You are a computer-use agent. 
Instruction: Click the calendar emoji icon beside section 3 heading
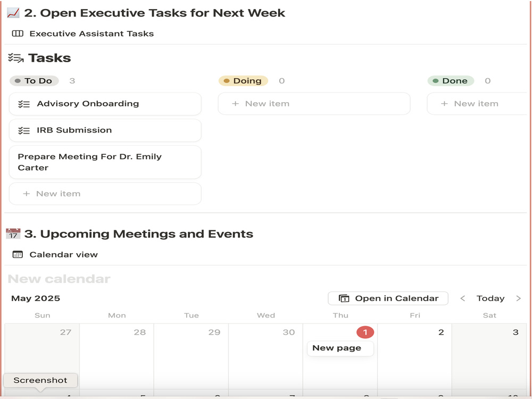coord(13,234)
